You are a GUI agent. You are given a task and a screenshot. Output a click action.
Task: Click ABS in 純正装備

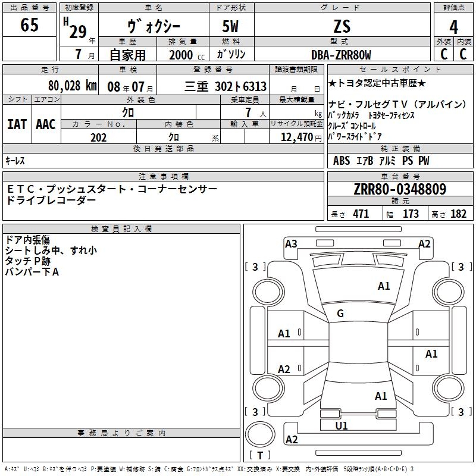pyautogui.click(x=342, y=161)
